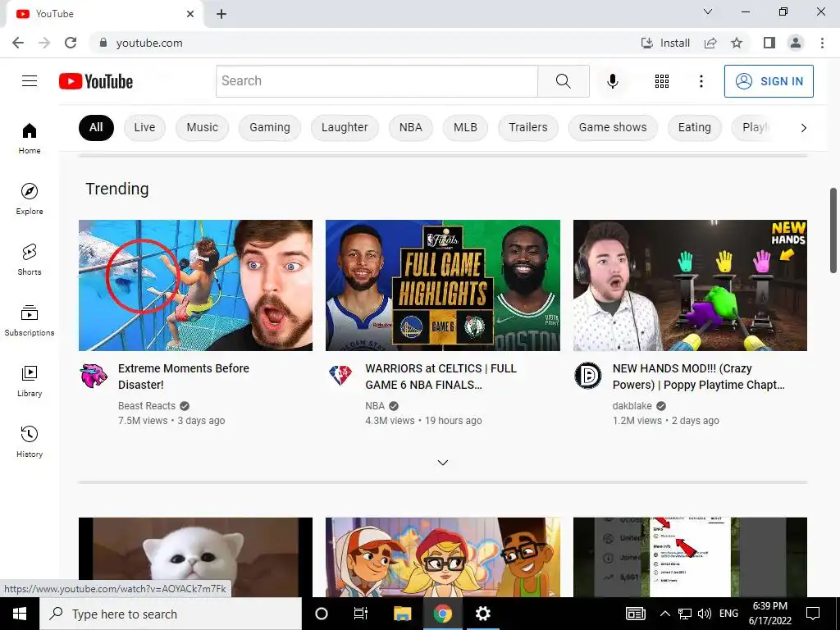The height and width of the screenshot is (630, 840).
Task: Click the YouTube logo
Action: coord(96,81)
